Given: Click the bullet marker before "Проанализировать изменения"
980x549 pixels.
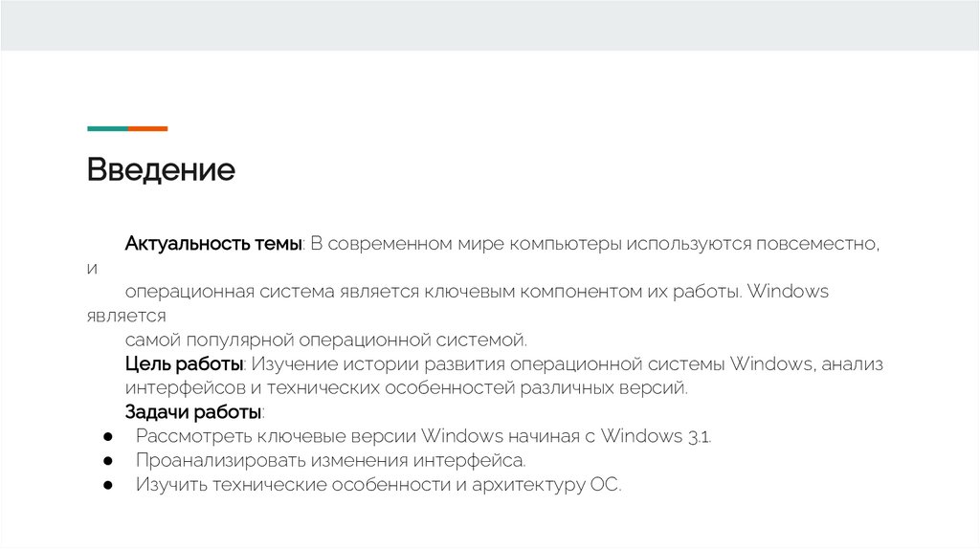Looking at the screenshot, I should (107, 461).
